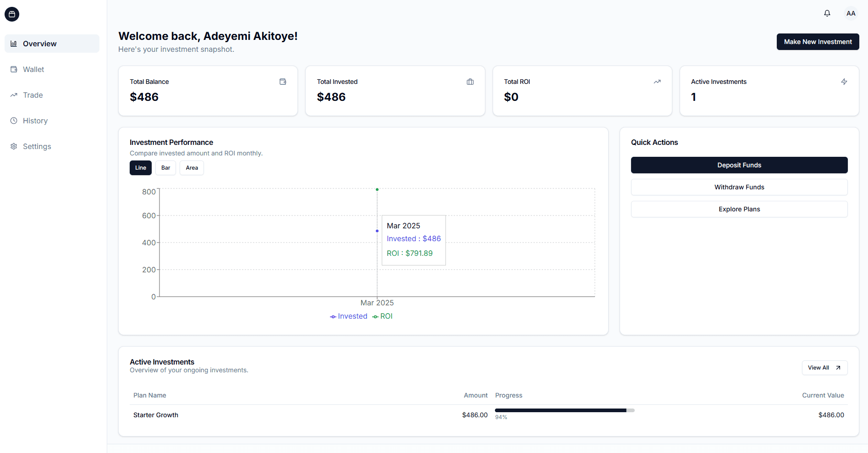
Task: Click the Overview bar chart icon
Action: click(14, 44)
